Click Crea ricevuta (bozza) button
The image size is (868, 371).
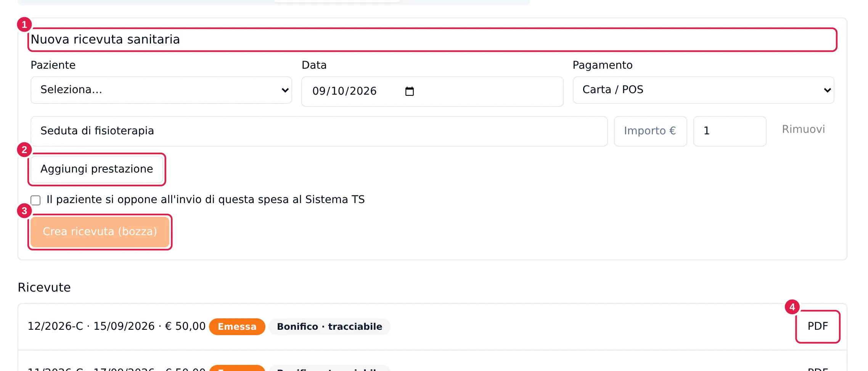100,232
